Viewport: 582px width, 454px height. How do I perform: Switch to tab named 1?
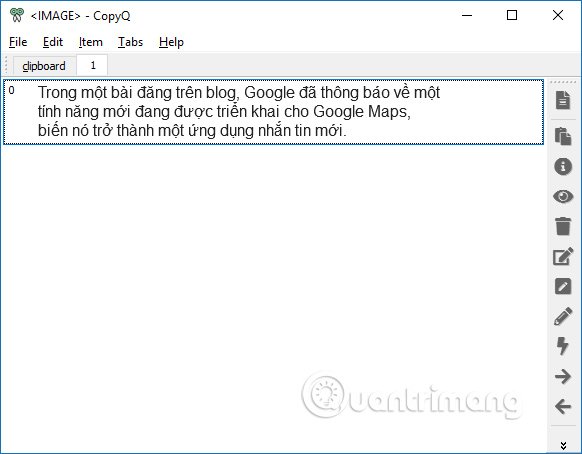pyautogui.click(x=92, y=65)
